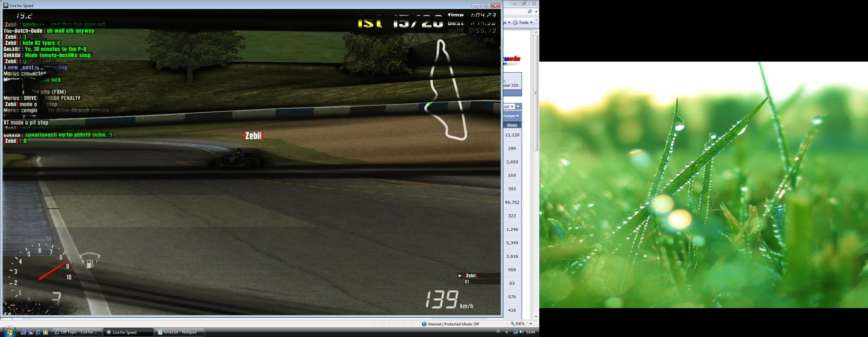Open the page navigation dropdown beside Last »
Viewport: 868px width, 337px height.
click(518, 107)
